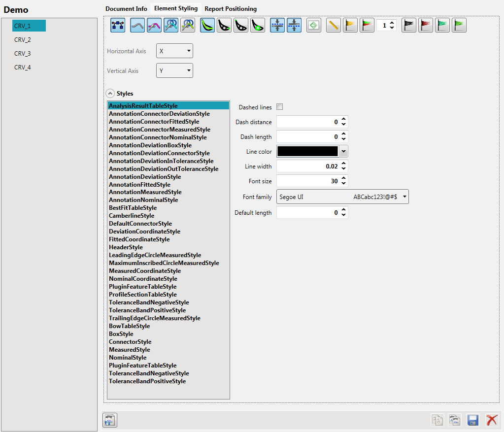Image resolution: width=504 pixels, height=432 pixels.
Task: Collapse the Styles section
Action: [110, 94]
